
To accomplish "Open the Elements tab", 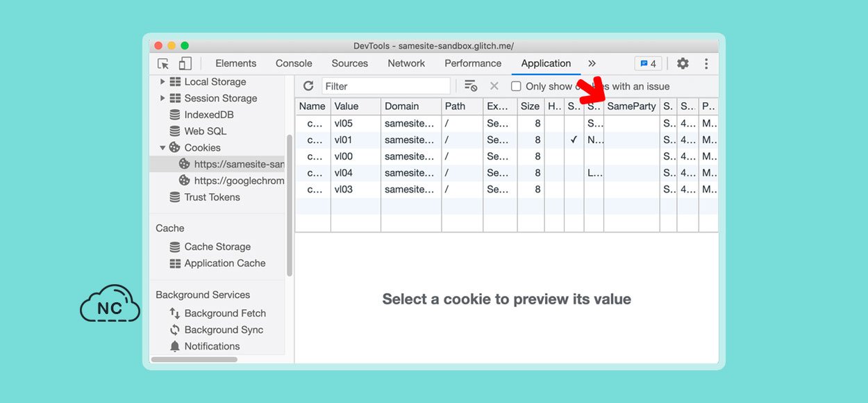I will coord(236,63).
